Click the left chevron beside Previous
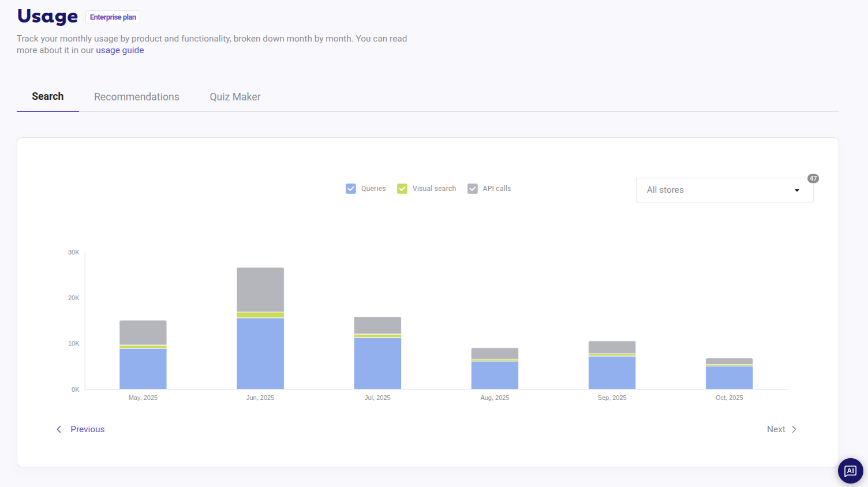Image resolution: width=868 pixels, height=487 pixels. [x=59, y=429]
